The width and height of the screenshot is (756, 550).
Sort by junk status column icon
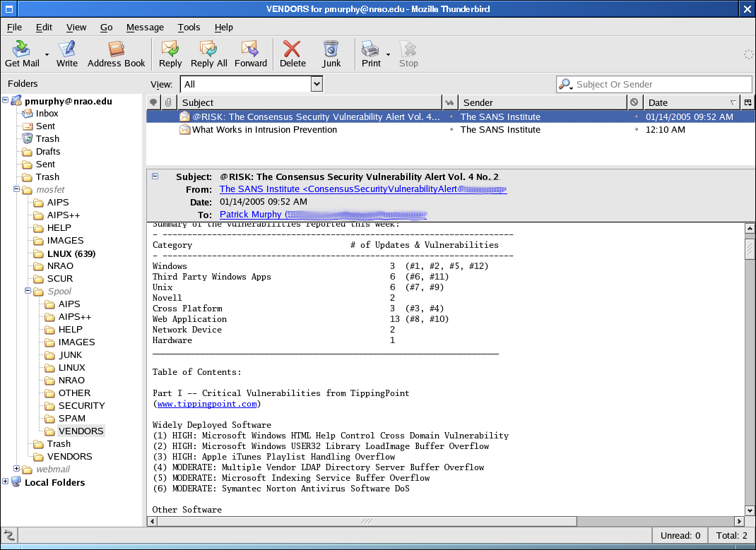(634, 102)
